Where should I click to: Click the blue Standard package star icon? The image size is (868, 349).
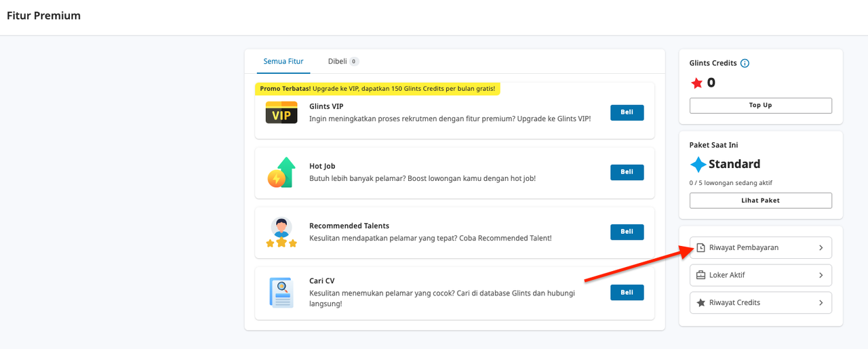coord(698,165)
